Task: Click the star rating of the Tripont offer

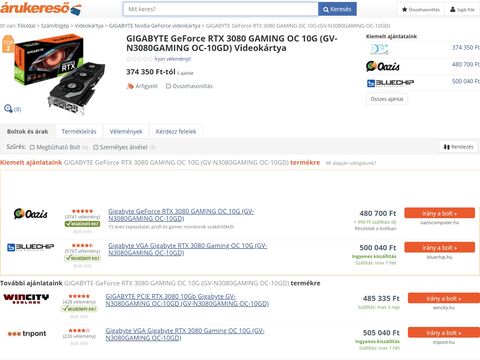Action: pyautogui.click(x=79, y=330)
